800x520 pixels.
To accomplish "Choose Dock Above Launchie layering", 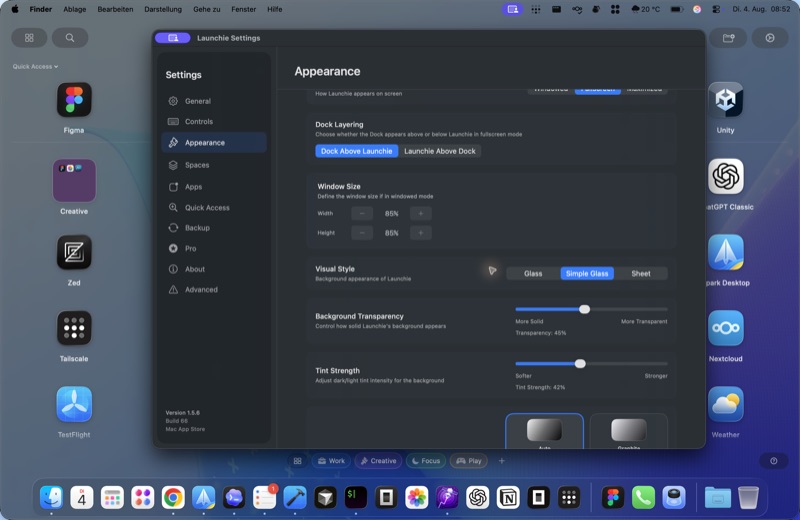I will coord(357,151).
